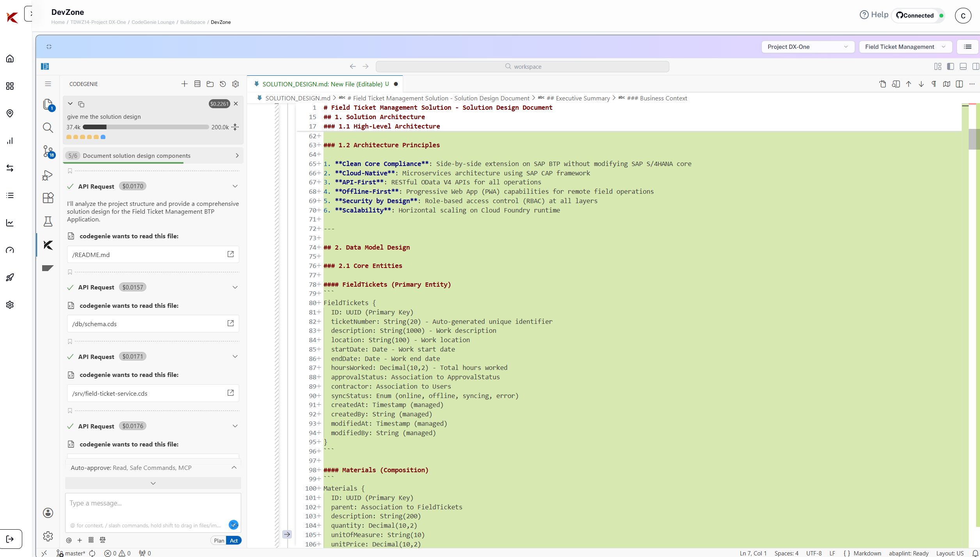The width and height of the screenshot is (980, 557).
Task: Toggle the primary side bar layout icon
Action: click(950, 66)
